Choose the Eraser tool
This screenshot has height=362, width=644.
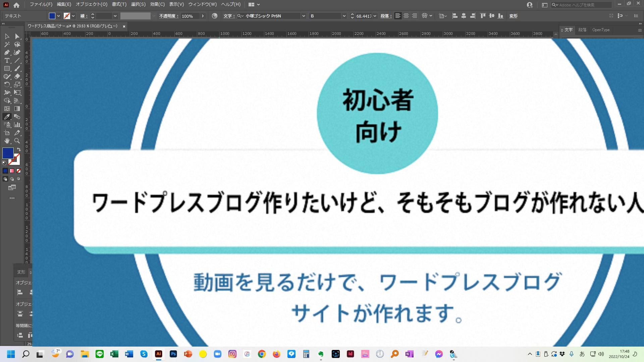click(17, 76)
